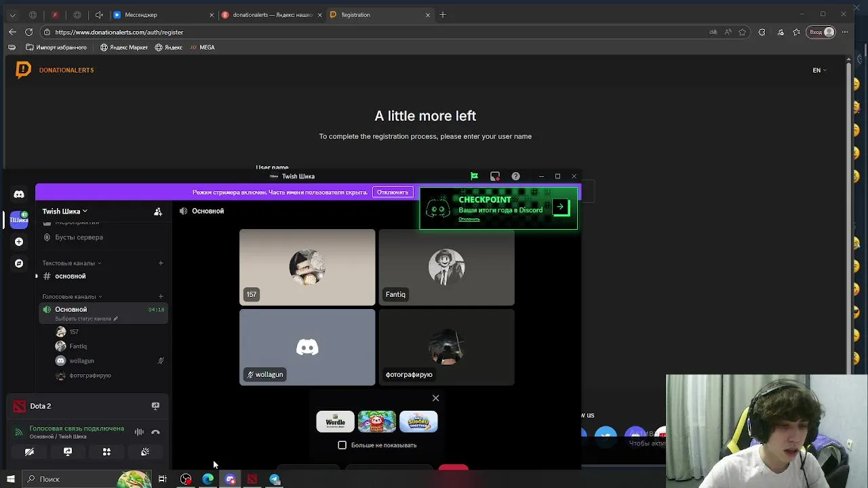Collapse Текстовые каналы category
Image resolution: width=868 pixels, height=488 pixels.
[x=71, y=263]
